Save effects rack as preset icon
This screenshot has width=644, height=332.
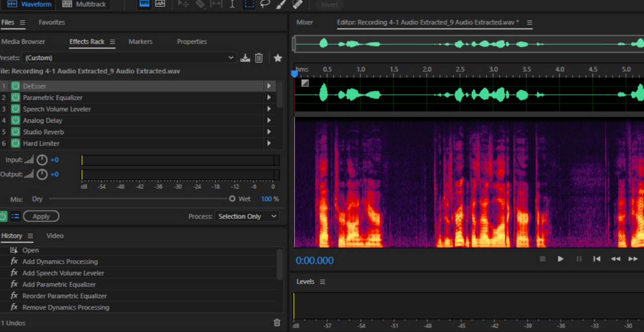tap(245, 58)
